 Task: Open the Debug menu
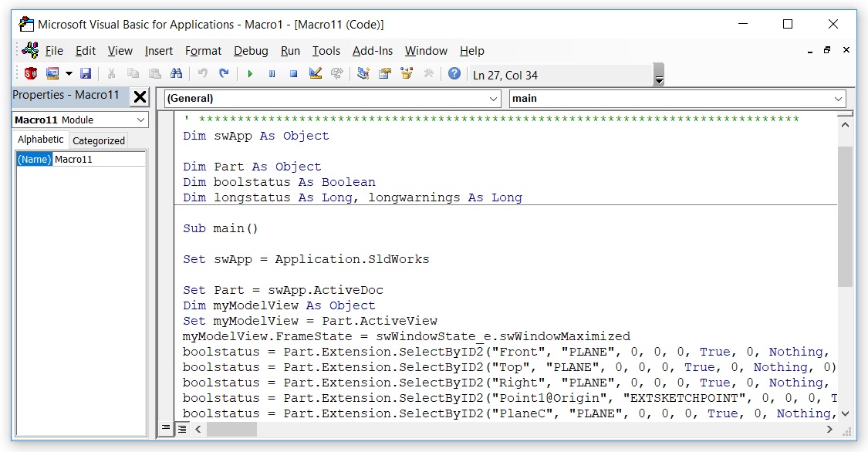tap(251, 51)
